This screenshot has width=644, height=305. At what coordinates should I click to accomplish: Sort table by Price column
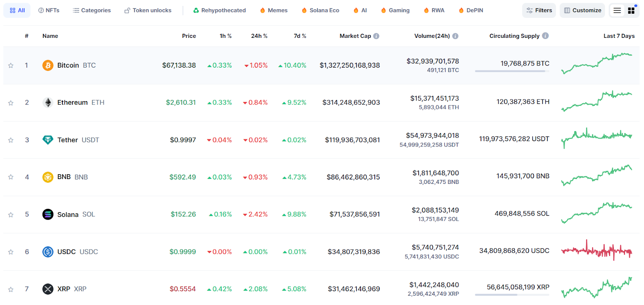[x=189, y=36]
